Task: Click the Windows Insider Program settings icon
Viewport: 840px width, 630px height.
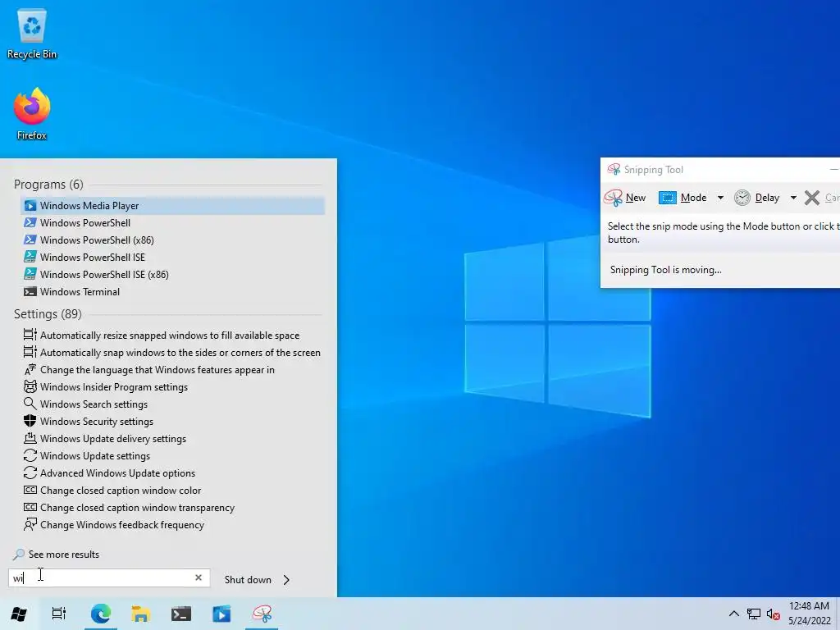Action: point(30,387)
